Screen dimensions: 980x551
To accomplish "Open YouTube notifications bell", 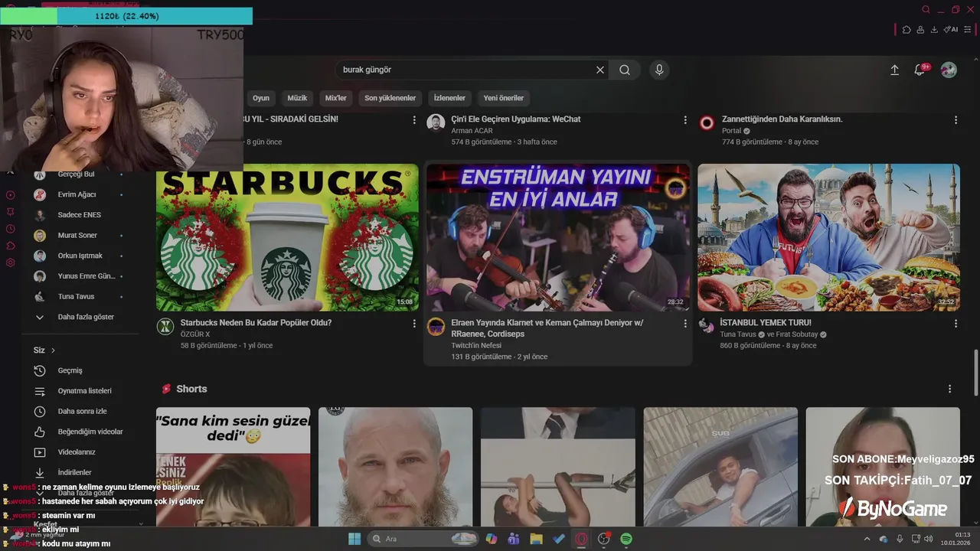I will coord(920,70).
